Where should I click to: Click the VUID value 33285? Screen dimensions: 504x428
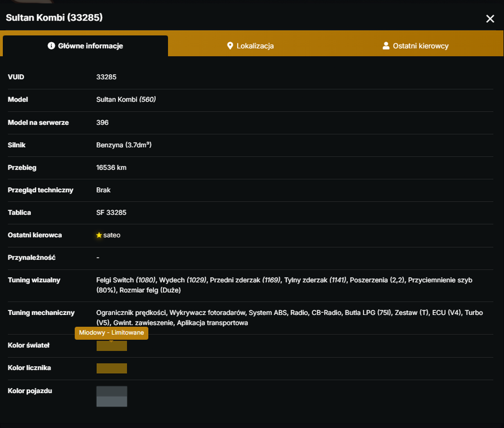pos(107,77)
